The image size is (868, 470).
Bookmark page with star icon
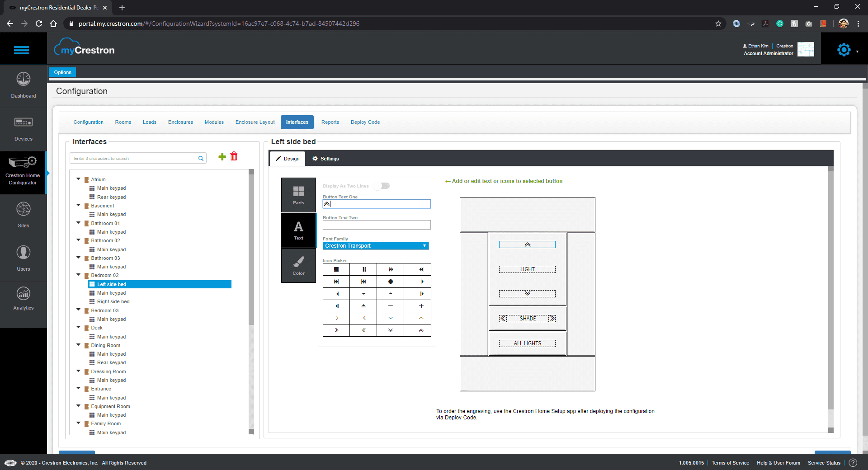pyautogui.click(x=718, y=23)
